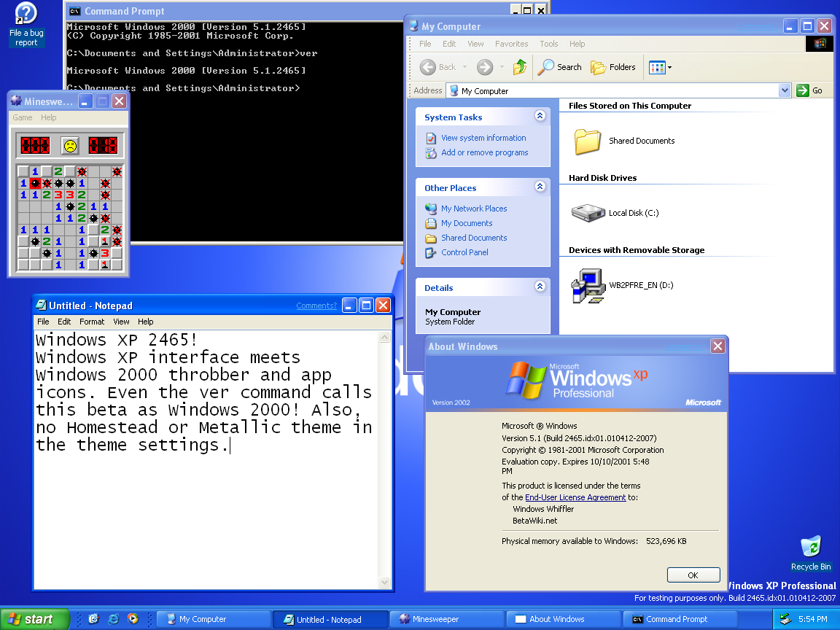Viewport: 840px width, 630px height.
Task: Click My Computer title bar icon
Action: coord(413,26)
